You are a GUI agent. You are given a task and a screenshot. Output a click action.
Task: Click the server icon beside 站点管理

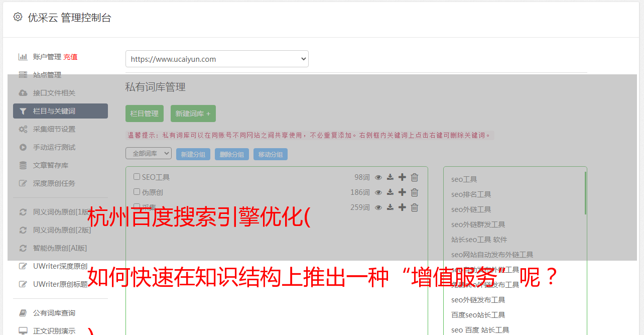point(23,75)
